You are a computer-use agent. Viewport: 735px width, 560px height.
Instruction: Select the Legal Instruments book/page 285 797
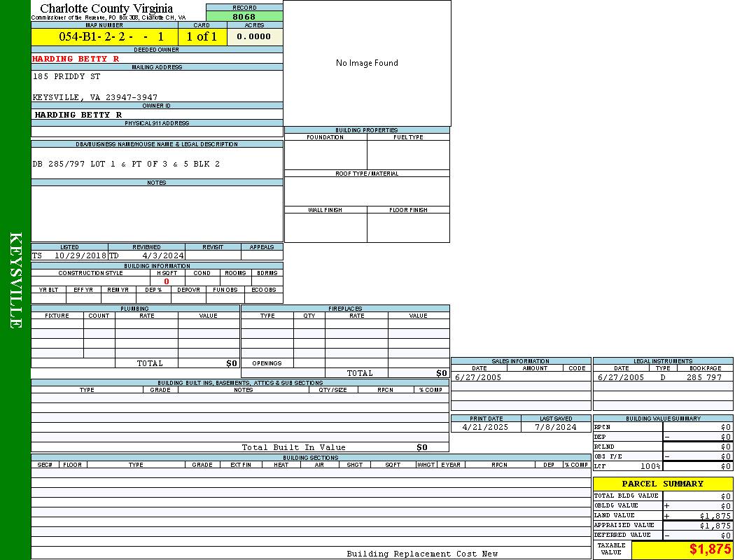[703, 377]
